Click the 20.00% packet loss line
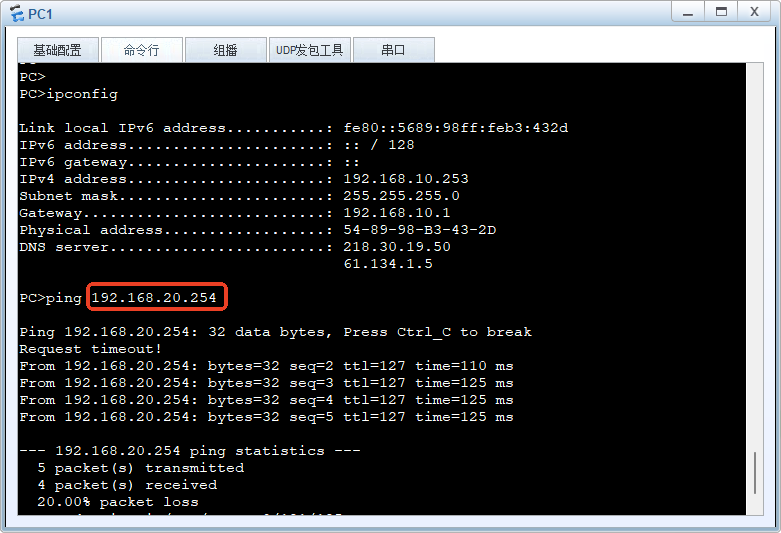 click(x=118, y=502)
